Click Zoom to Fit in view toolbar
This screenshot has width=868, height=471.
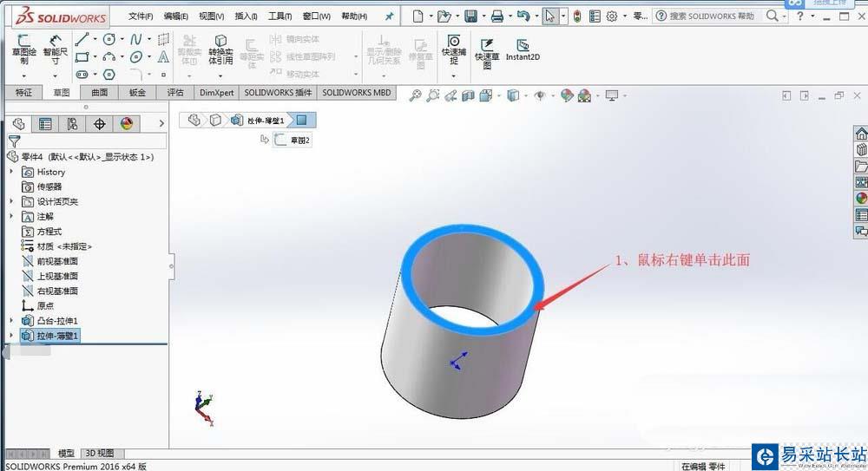(415, 95)
